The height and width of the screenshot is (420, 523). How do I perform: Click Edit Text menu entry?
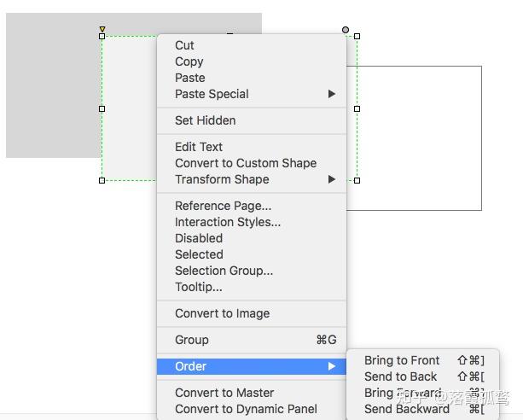(198, 147)
